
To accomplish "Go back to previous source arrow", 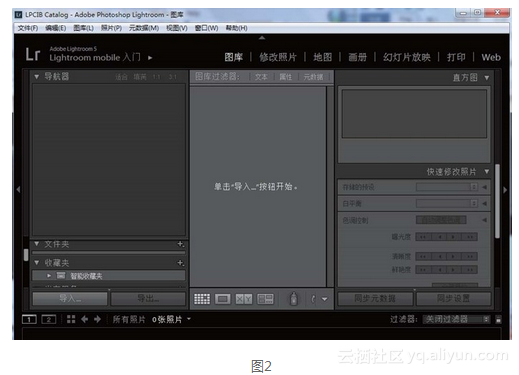I will (85, 319).
